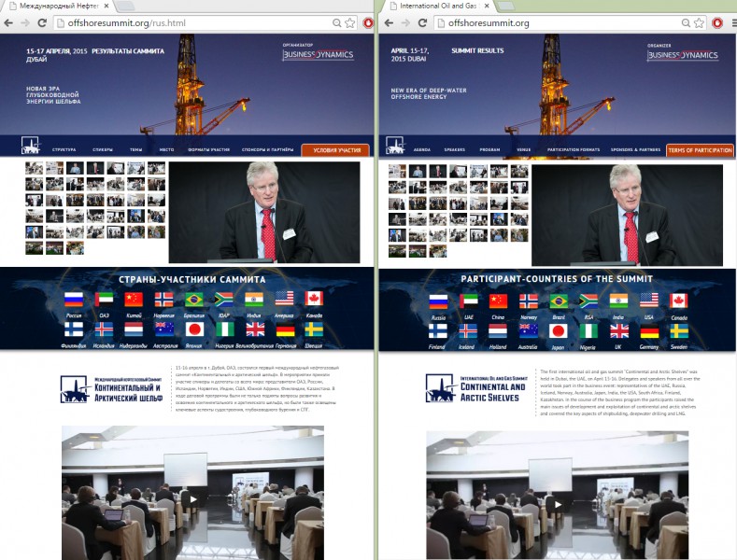Play the conference video on English page
Screen dimensions: 737x560
[x=558, y=505]
